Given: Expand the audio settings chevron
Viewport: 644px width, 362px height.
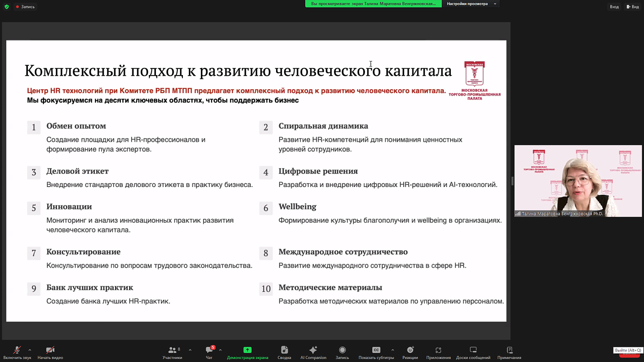Looking at the screenshot, I should click(29, 350).
